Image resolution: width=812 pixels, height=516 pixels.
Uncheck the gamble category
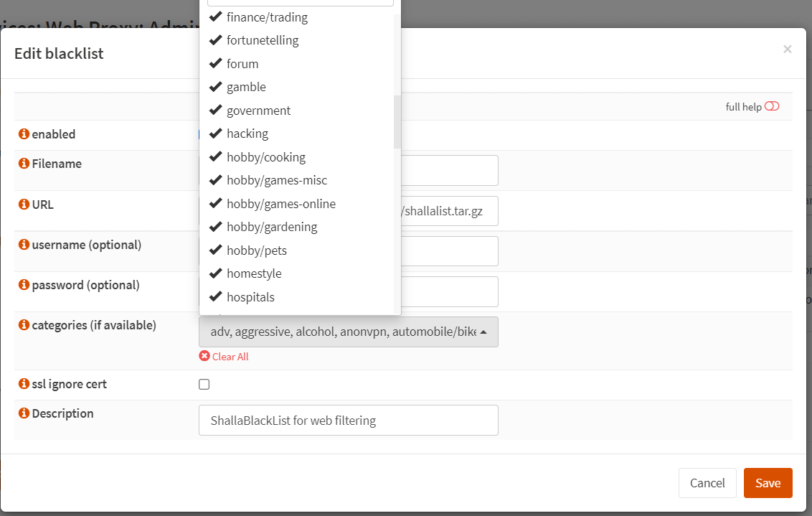(246, 87)
